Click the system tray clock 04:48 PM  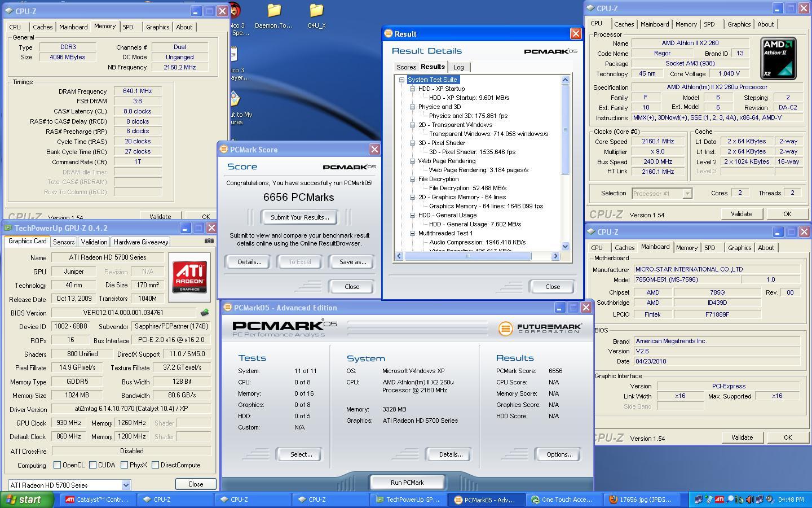point(791,500)
